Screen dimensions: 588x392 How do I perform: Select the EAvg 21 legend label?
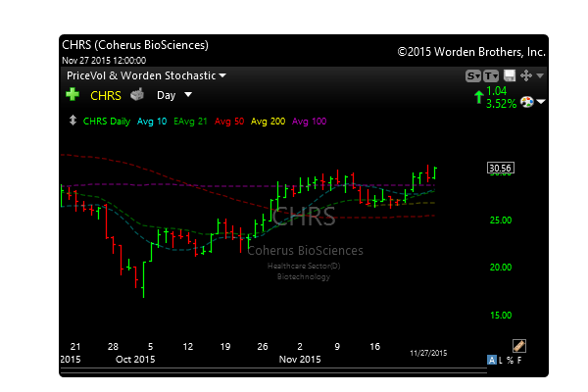pos(190,122)
